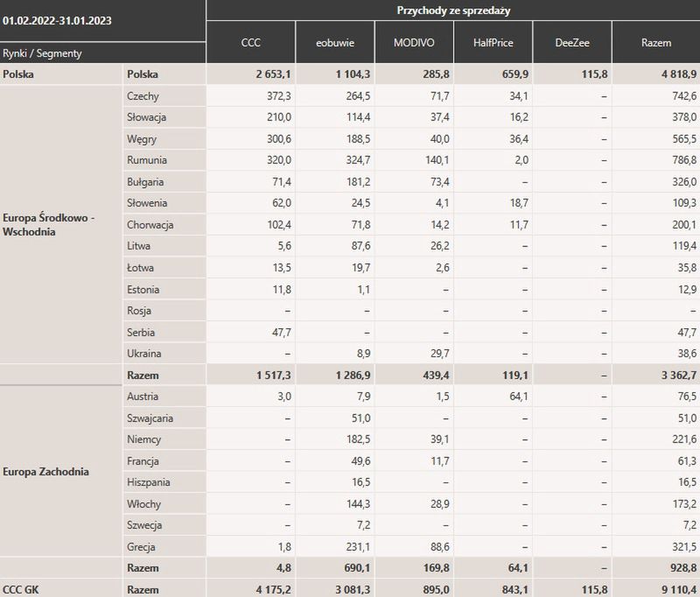The width and height of the screenshot is (700, 597).
Task: Click the Słowacja row label
Action: click(146, 117)
